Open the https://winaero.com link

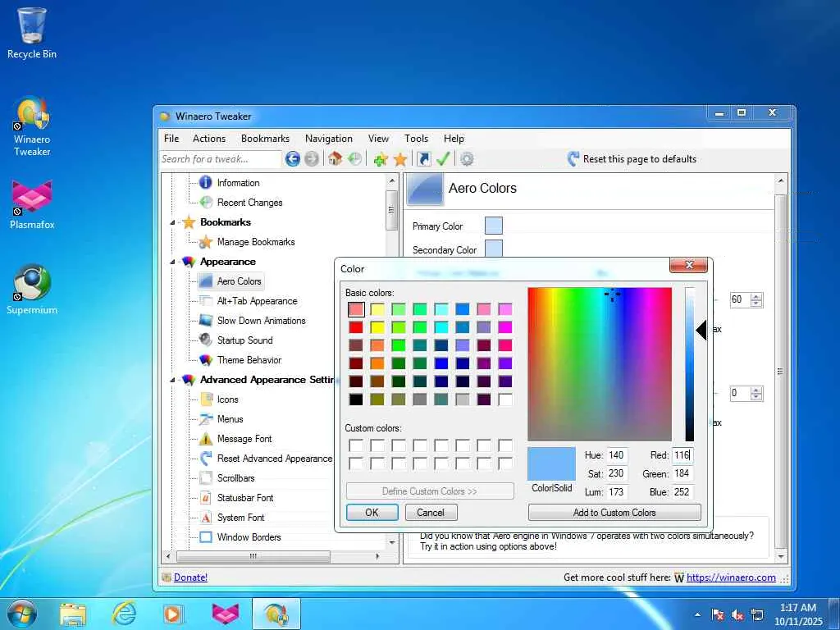pos(731,577)
